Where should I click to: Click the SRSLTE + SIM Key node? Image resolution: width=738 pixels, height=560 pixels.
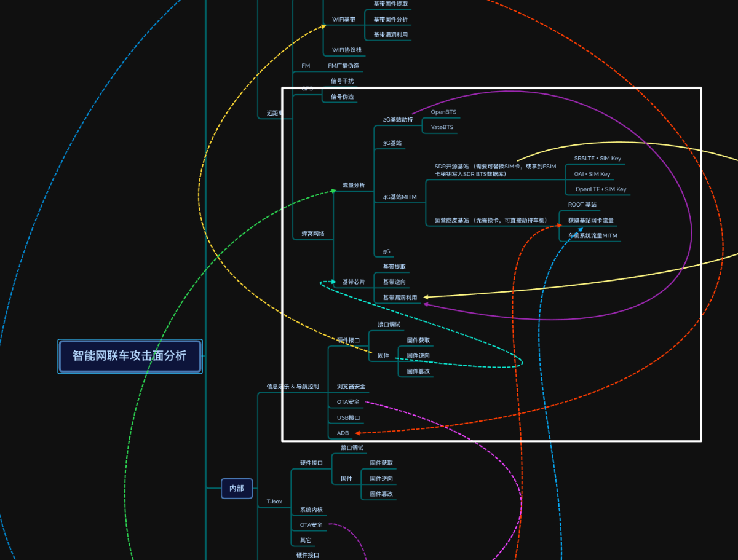[597, 158]
